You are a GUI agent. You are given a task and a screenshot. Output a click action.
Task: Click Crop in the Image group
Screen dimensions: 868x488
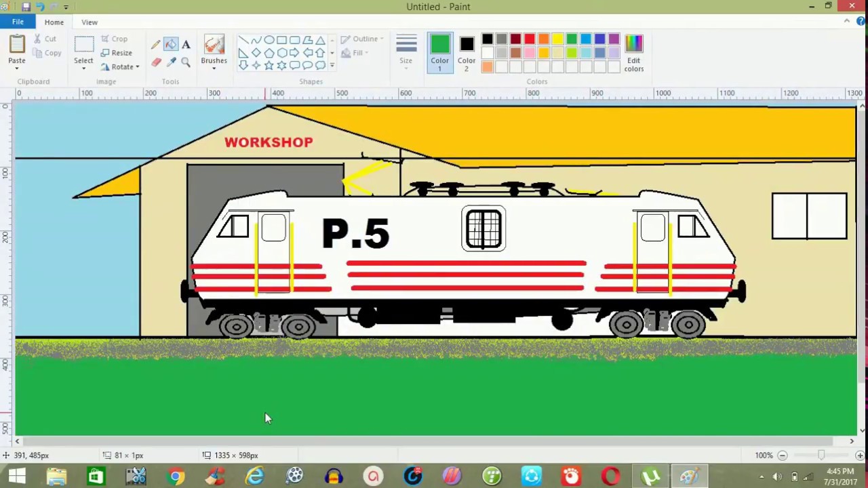tap(114, 39)
